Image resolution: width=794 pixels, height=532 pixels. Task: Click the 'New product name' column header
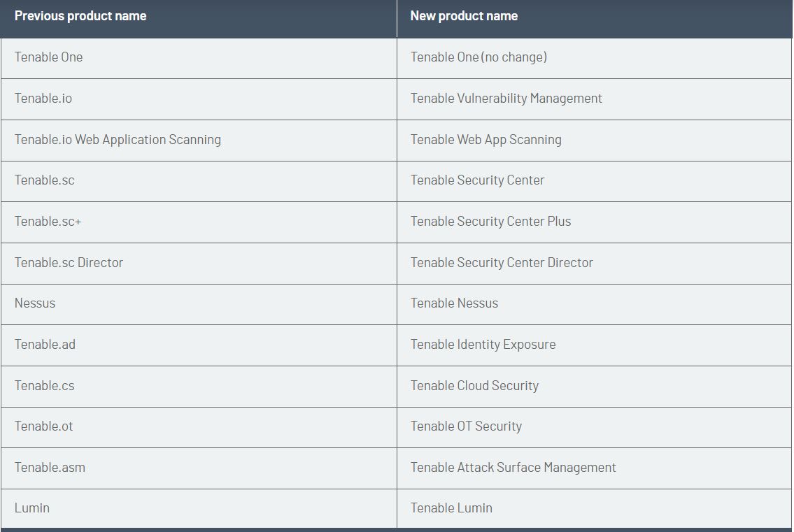click(595, 19)
